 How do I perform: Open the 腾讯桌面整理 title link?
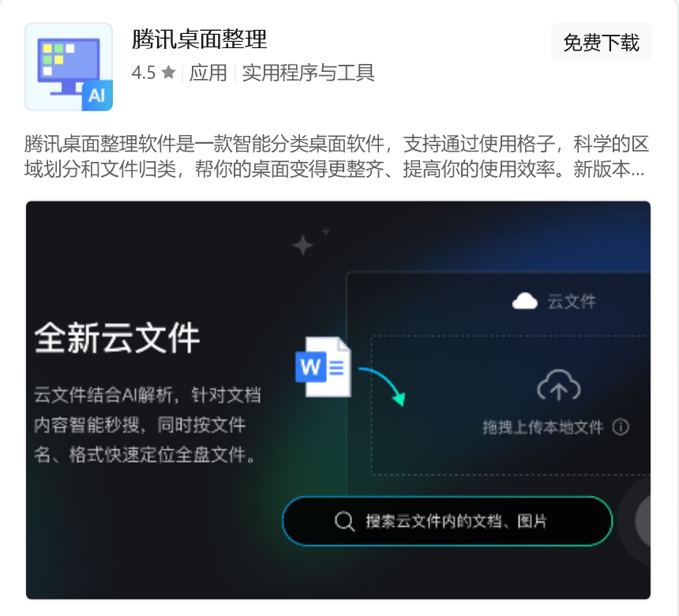click(x=199, y=39)
